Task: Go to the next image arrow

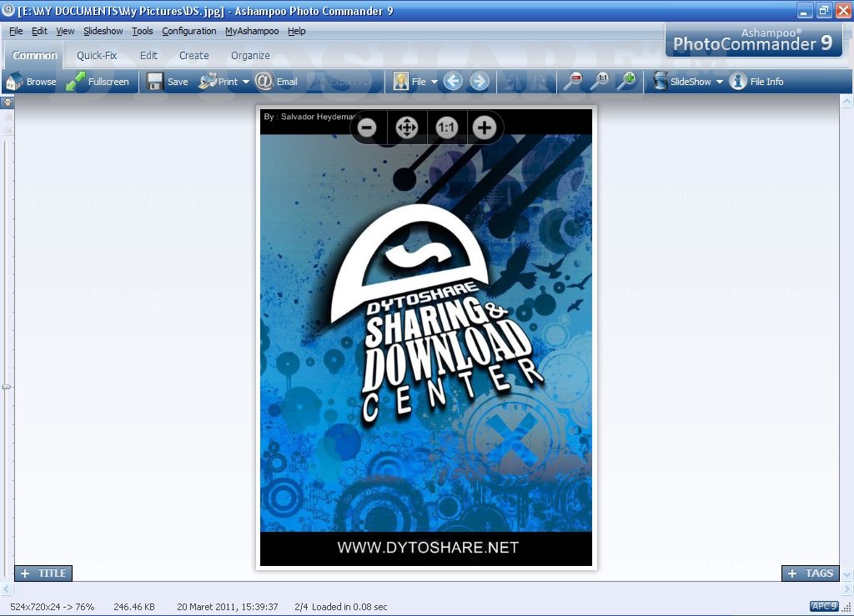Action: click(x=480, y=82)
